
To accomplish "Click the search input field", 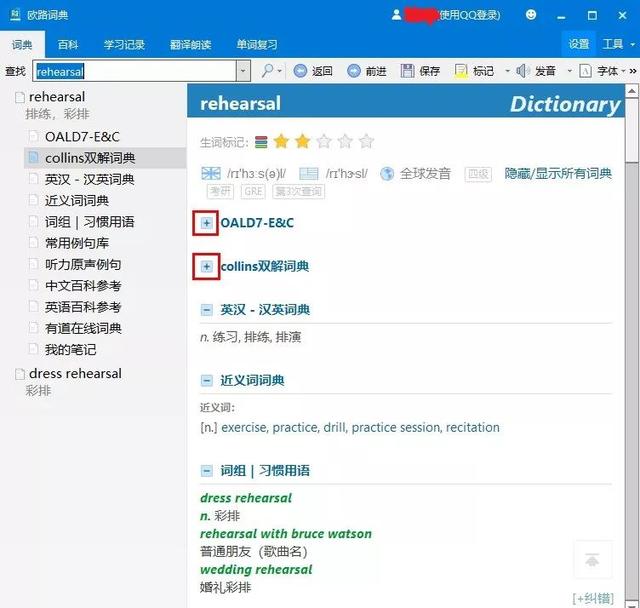I will [x=135, y=71].
